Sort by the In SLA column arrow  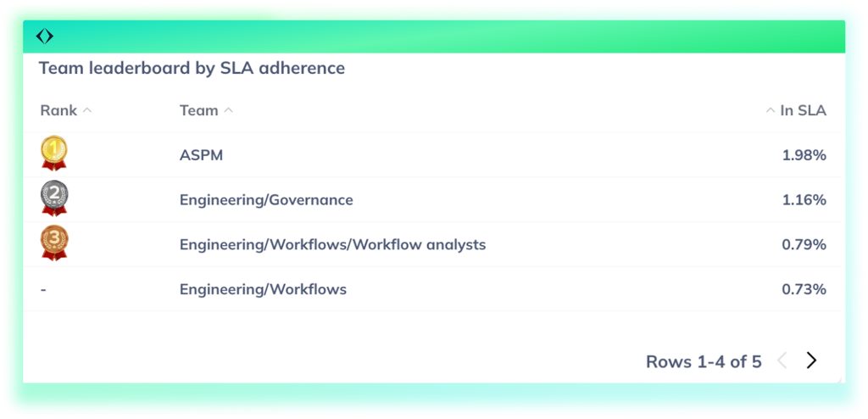pyautogui.click(x=770, y=111)
